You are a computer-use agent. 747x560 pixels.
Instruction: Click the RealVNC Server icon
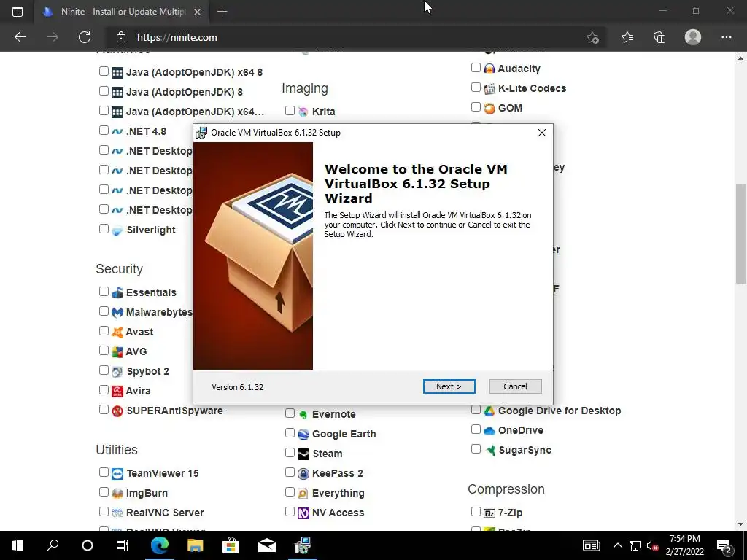117,513
